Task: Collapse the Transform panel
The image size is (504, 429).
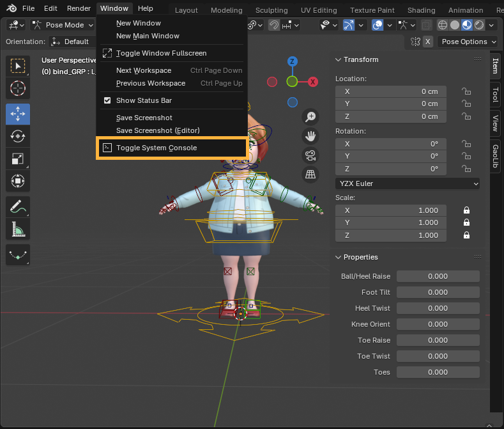Action: coord(338,59)
